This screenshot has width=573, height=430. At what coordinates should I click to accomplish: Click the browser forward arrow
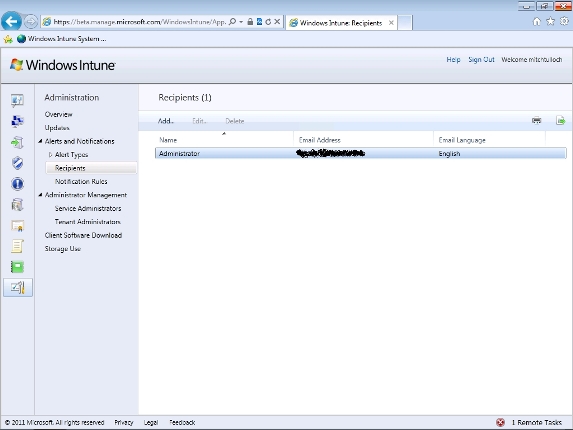(x=31, y=22)
